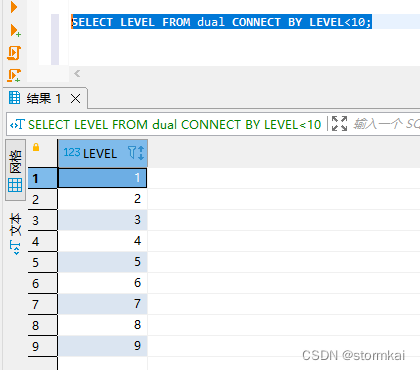Click LEVEL cell with value 5

[102, 262]
